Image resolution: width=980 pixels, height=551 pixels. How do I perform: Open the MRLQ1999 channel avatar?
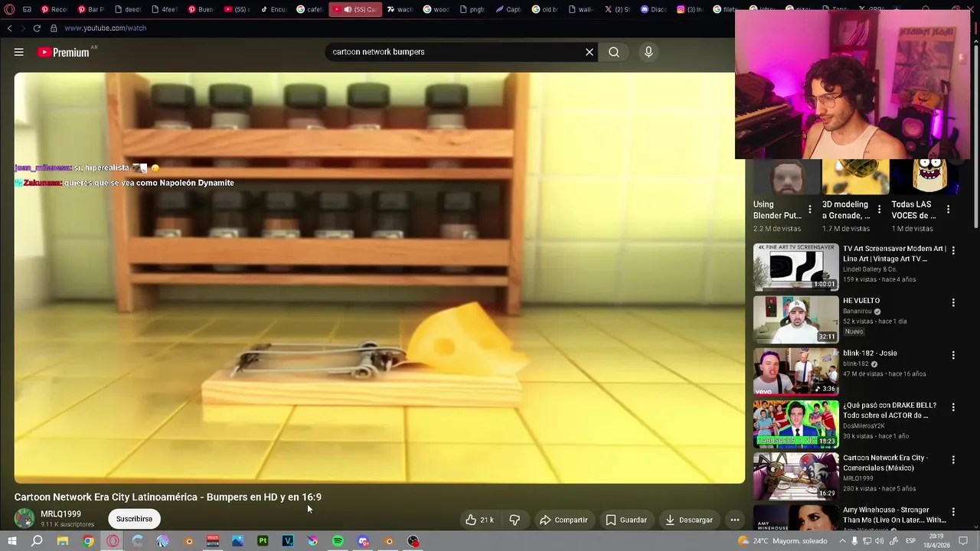pyautogui.click(x=24, y=518)
